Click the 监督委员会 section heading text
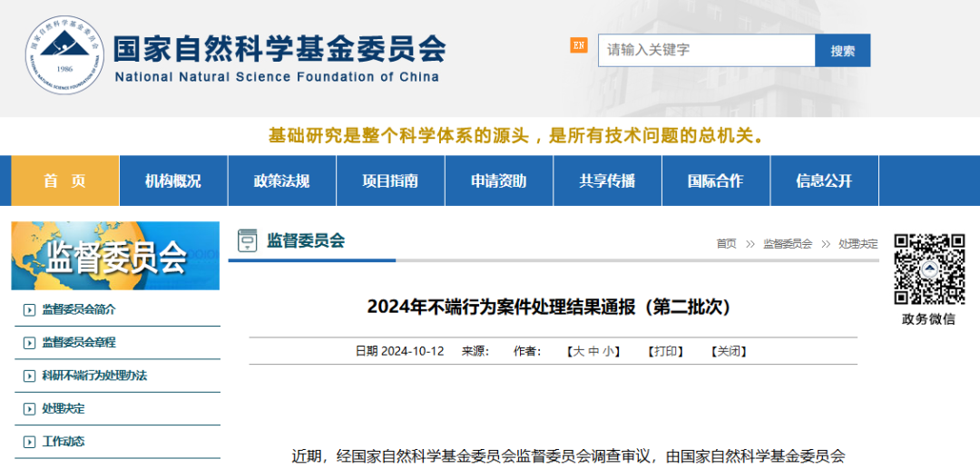The height and width of the screenshot is (469, 980). tap(306, 240)
